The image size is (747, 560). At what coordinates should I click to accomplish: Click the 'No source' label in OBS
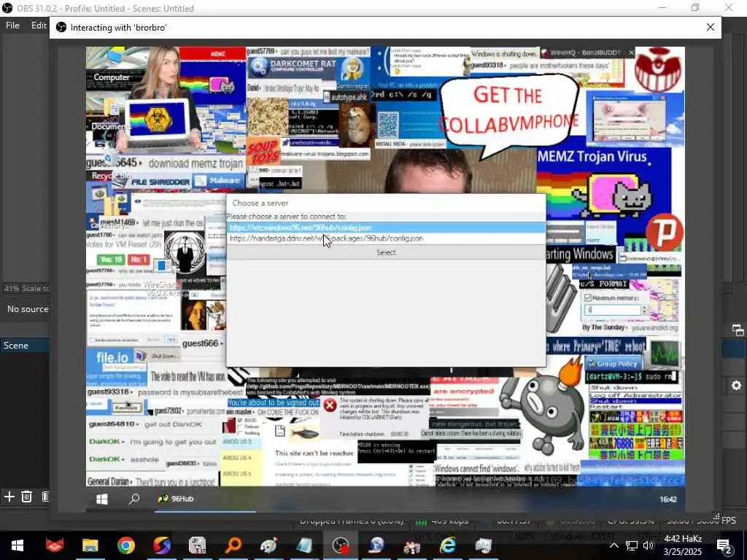click(28, 309)
